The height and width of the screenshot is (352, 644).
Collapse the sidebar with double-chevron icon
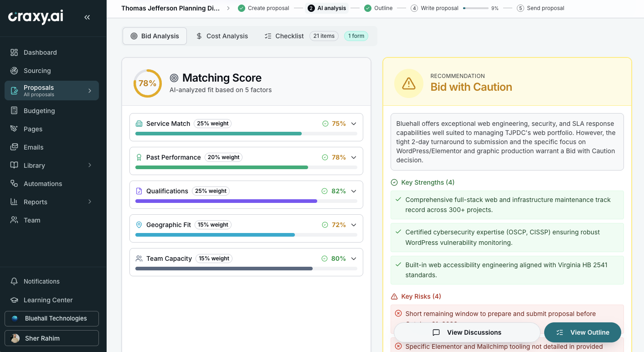click(87, 17)
